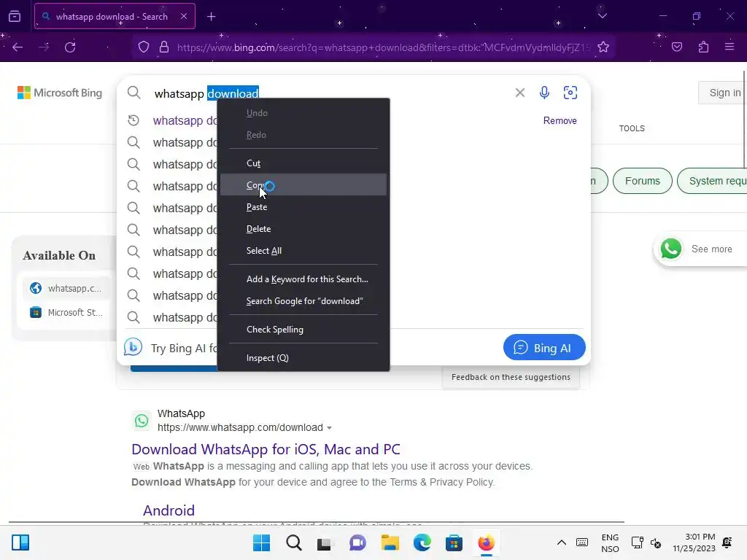The height and width of the screenshot is (560, 747).
Task: Select Inspect (Q) in the context menu
Action: click(x=303, y=358)
